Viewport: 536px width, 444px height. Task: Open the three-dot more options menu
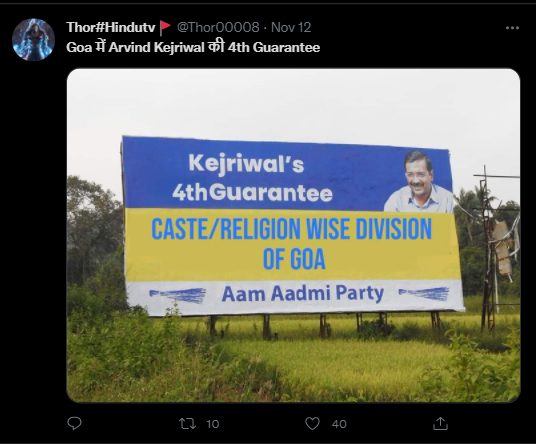tap(512, 28)
